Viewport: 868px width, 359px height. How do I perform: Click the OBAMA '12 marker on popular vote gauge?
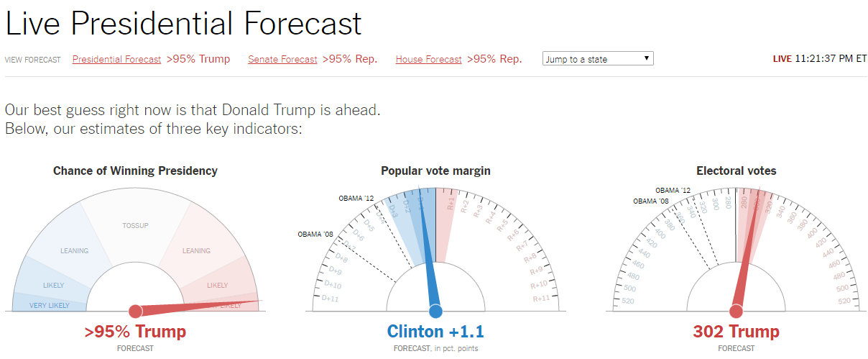(x=356, y=199)
